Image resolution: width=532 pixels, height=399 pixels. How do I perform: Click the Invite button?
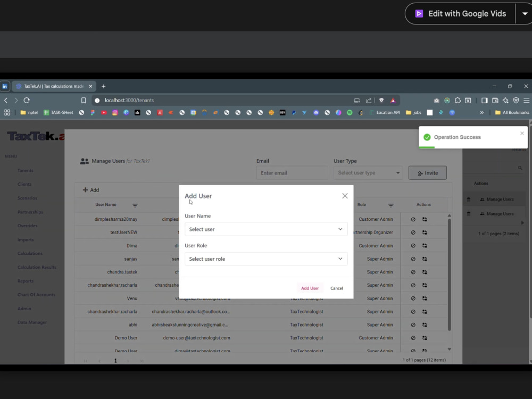[x=427, y=173]
